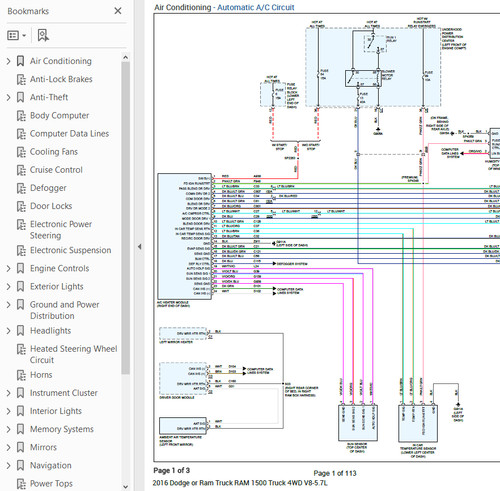Click the Electronic Suspension bookmark icon
Viewport: 500px width, 491px height.
coord(21,250)
